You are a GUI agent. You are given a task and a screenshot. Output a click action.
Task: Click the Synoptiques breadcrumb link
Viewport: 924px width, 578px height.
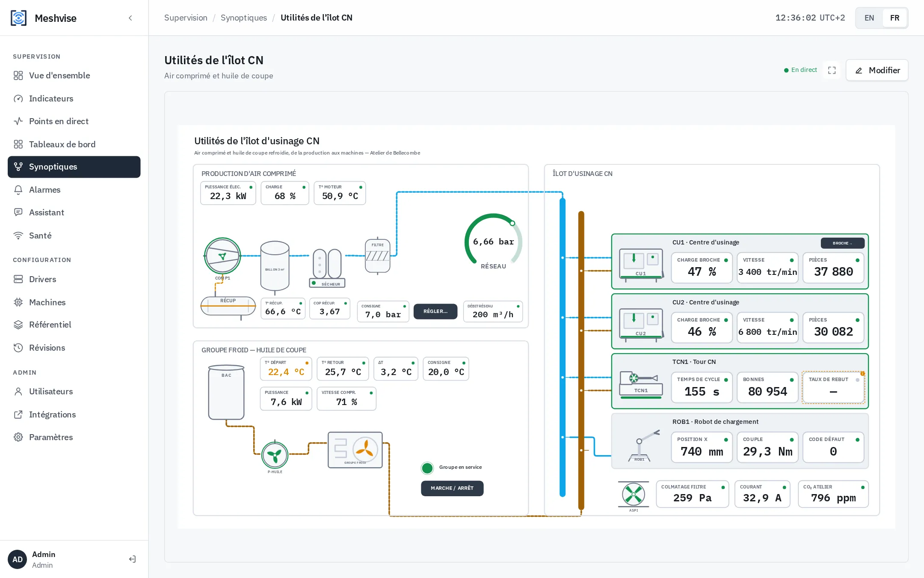[x=244, y=18]
